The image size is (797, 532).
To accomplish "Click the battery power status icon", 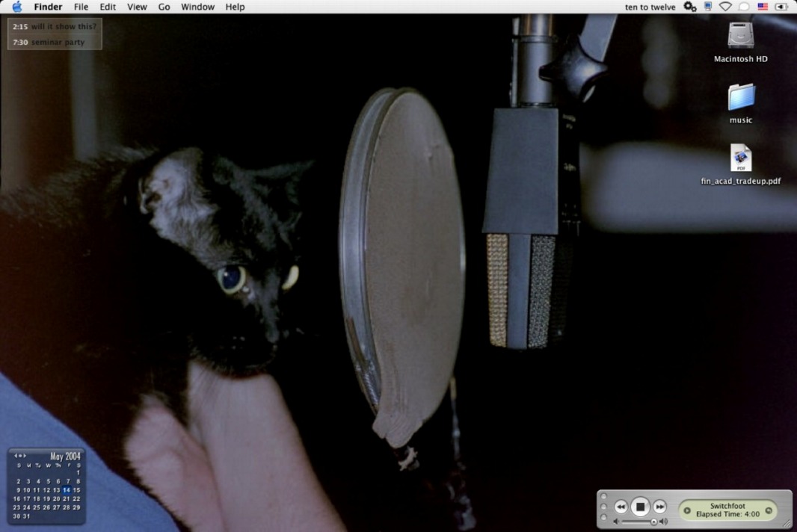I will (x=781, y=7).
